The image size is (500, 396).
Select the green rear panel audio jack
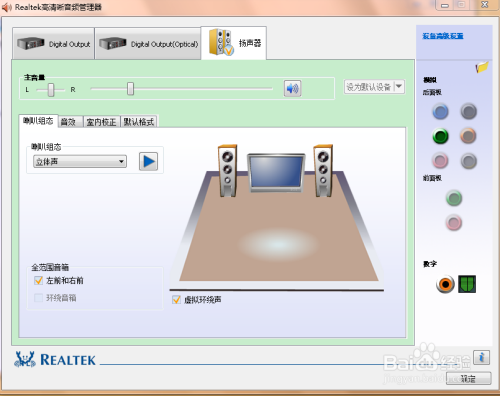click(440, 136)
